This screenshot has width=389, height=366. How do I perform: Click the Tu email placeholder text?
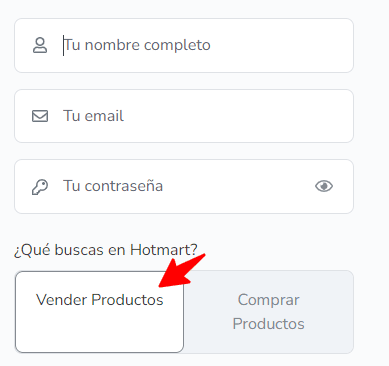click(x=93, y=116)
